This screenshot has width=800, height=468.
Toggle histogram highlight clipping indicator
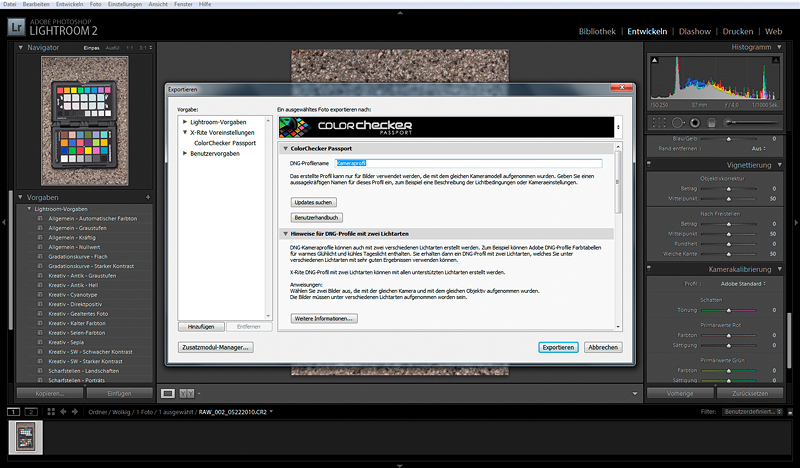pos(776,60)
